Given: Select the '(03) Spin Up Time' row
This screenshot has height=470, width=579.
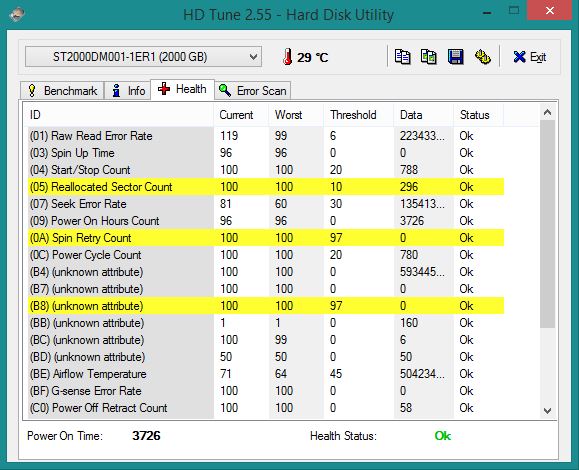Looking at the screenshot, I should point(265,153).
